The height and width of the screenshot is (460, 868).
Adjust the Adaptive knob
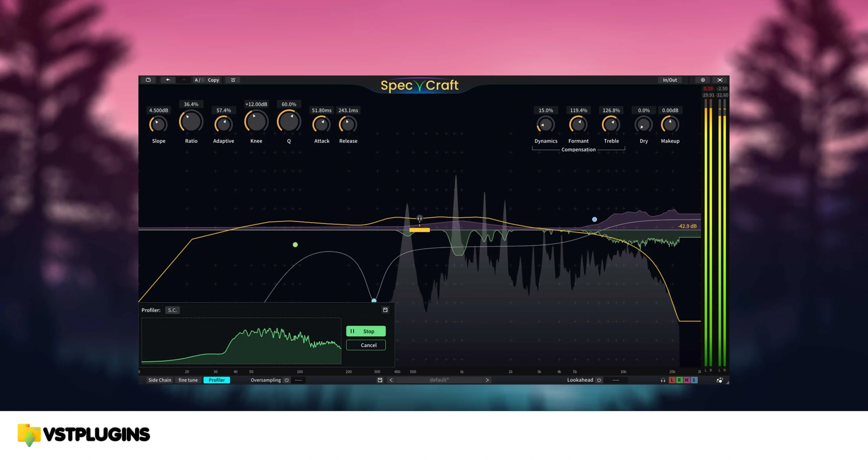click(x=223, y=124)
